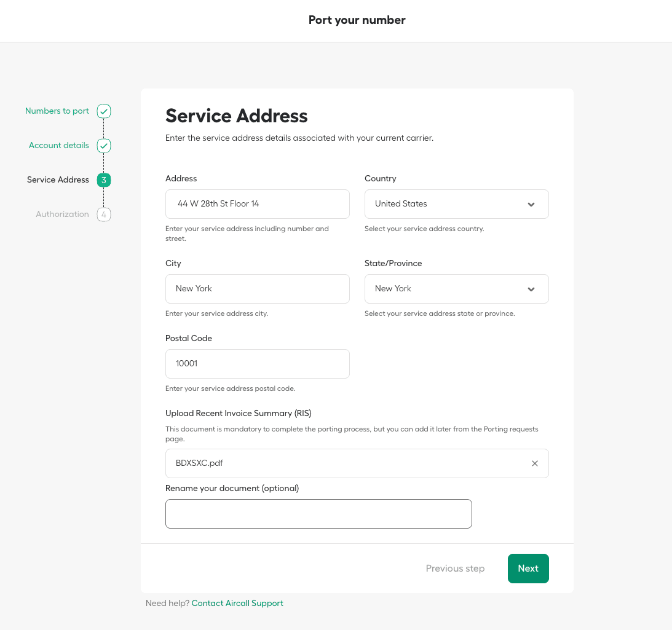Open the Contact Aircall Support link
The height and width of the screenshot is (630, 672).
coord(237,603)
